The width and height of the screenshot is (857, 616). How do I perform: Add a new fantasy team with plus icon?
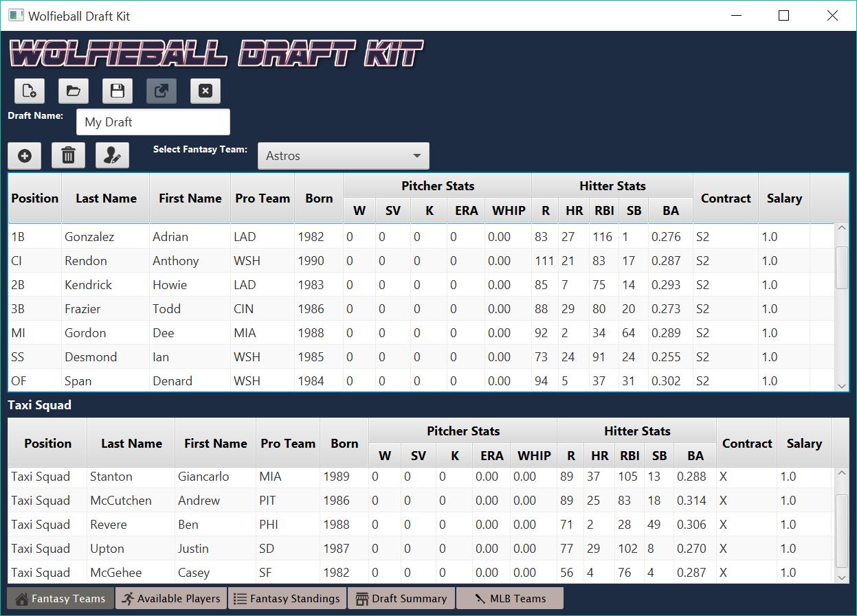coord(25,156)
